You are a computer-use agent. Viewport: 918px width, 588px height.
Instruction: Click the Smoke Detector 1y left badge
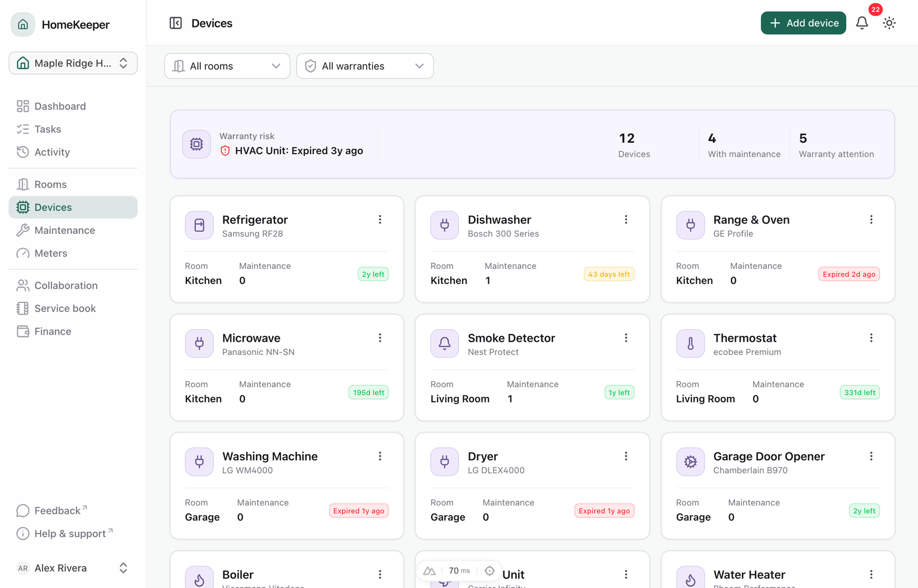coord(619,393)
